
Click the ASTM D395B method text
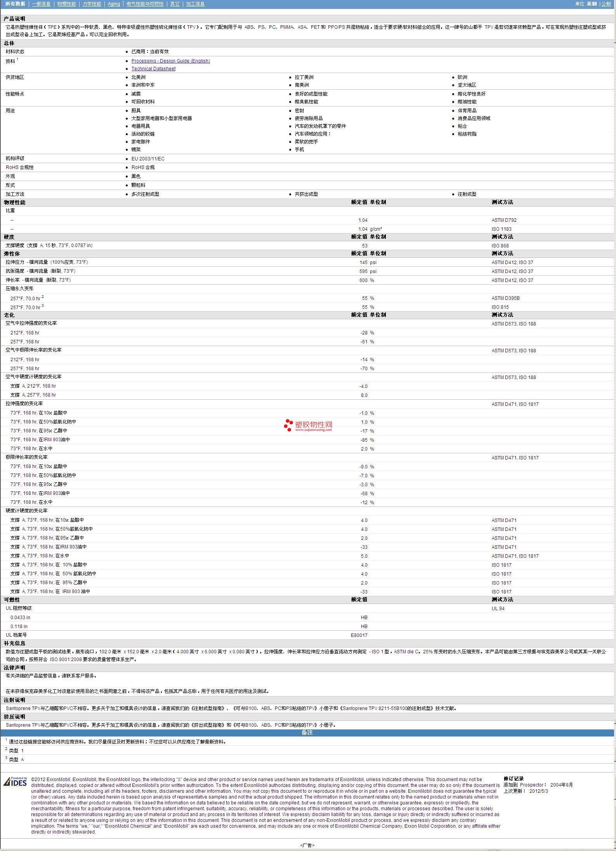tap(505, 298)
